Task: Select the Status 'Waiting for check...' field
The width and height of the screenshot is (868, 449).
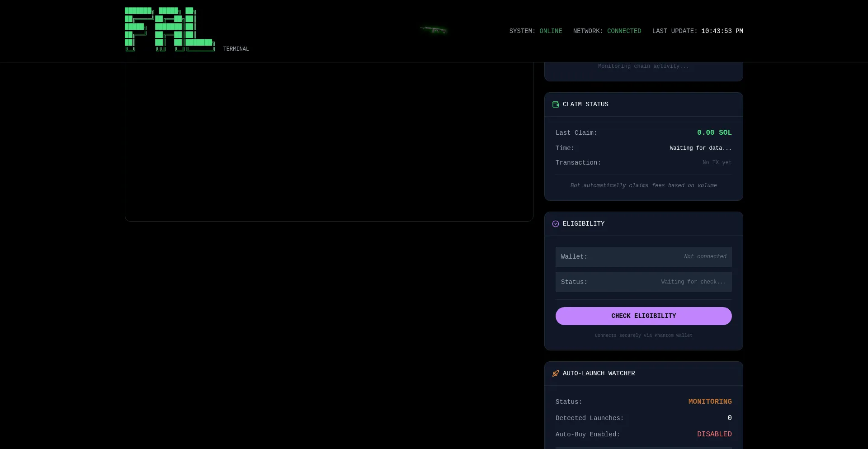Action: pyautogui.click(x=643, y=282)
